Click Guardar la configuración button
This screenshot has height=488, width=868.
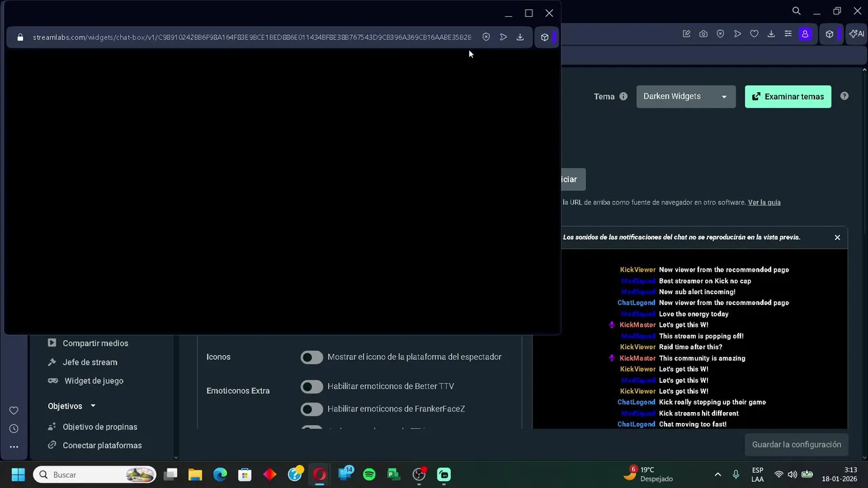(796, 445)
